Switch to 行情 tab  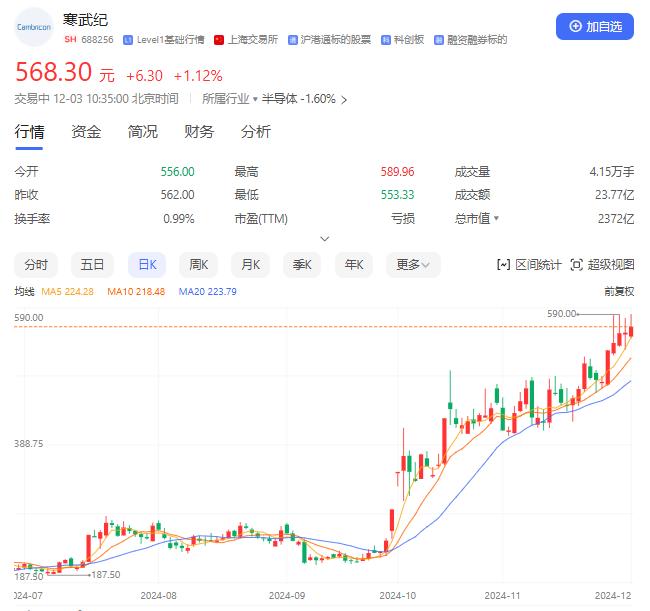tap(29, 132)
